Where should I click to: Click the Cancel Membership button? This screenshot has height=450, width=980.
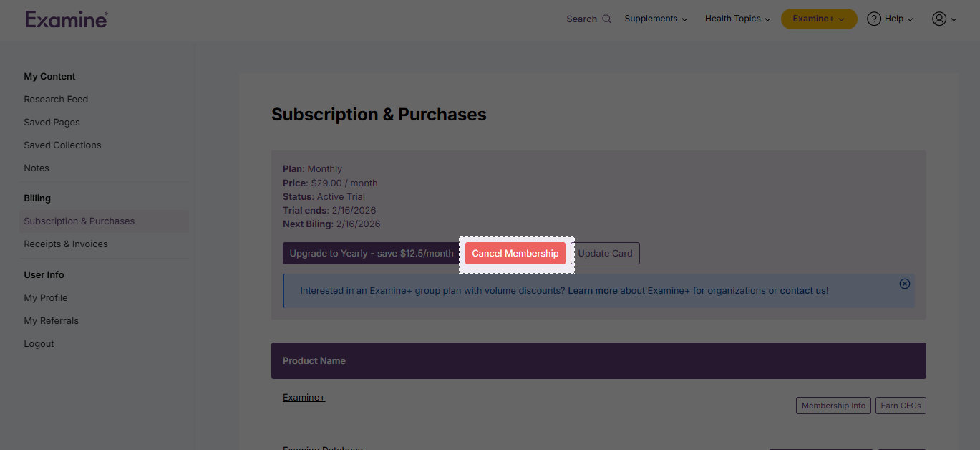tap(515, 254)
